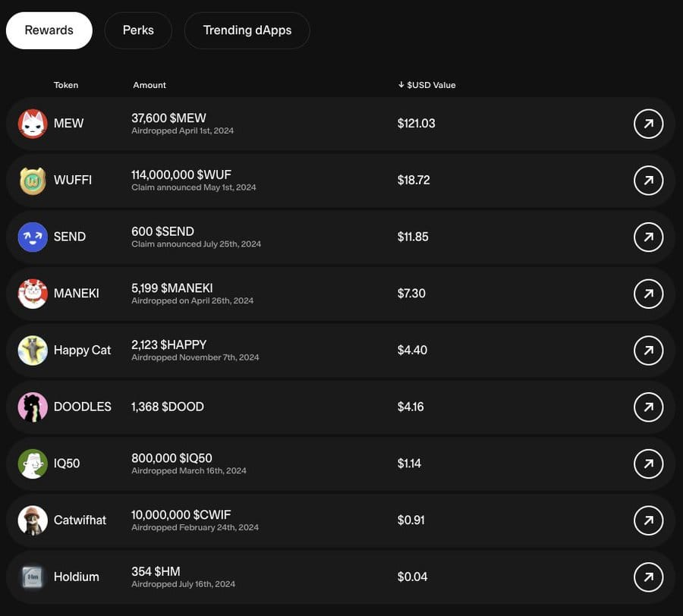Click the SEND token name
683x616 pixels.
click(x=70, y=237)
